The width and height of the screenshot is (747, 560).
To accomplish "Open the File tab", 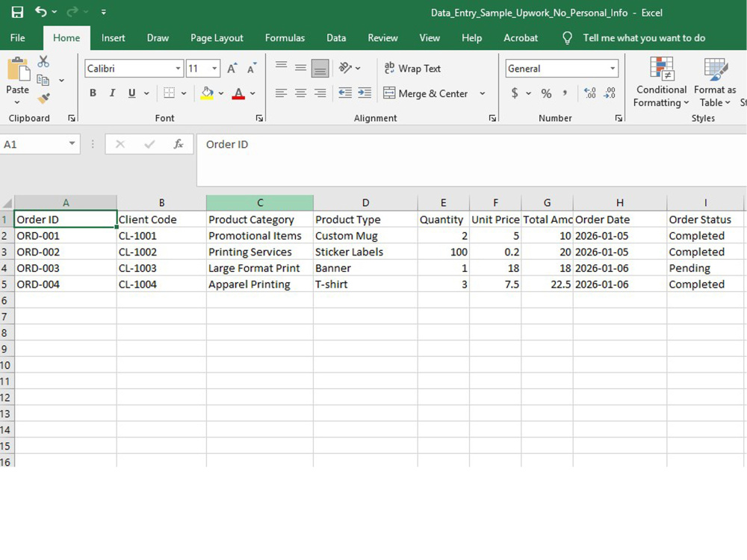I will click(x=18, y=38).
